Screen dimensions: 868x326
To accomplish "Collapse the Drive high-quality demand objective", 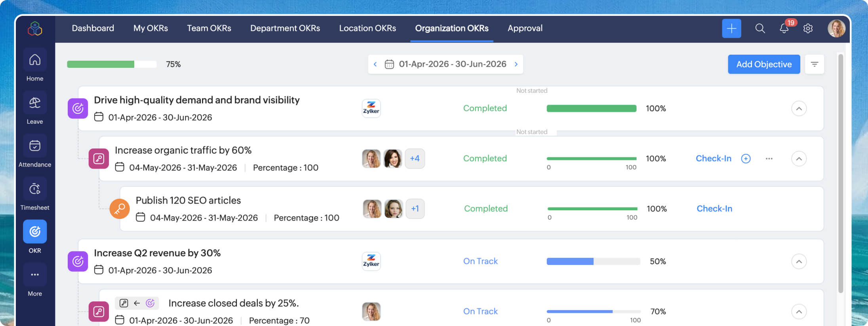I will pos(799,109).
